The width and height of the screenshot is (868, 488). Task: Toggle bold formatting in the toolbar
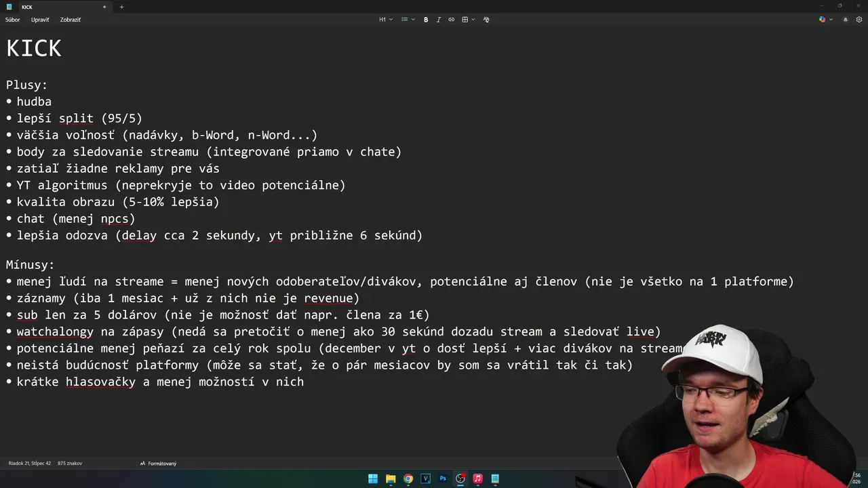(x=426, y=20)
